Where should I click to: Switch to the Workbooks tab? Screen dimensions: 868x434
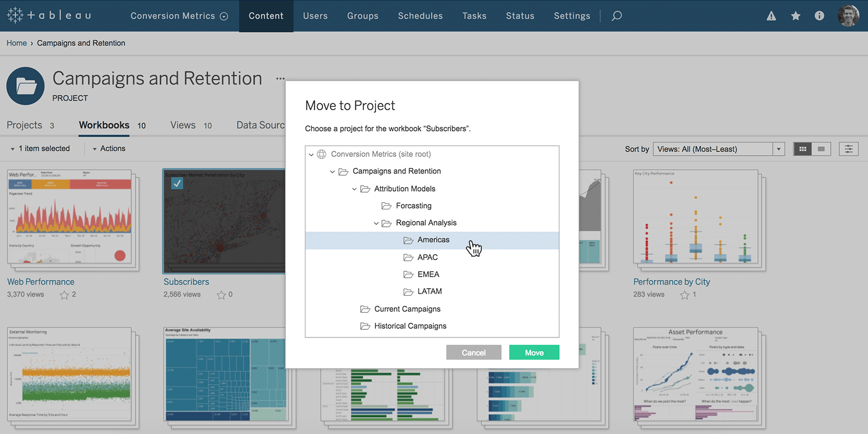[x=112, y=125]
